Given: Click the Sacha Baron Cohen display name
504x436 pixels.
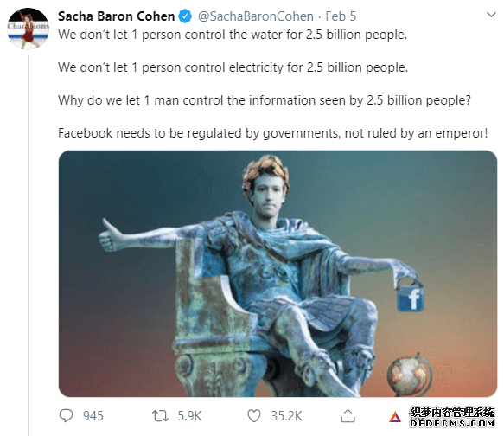Looking at the screenshot, I should (116, 16).
